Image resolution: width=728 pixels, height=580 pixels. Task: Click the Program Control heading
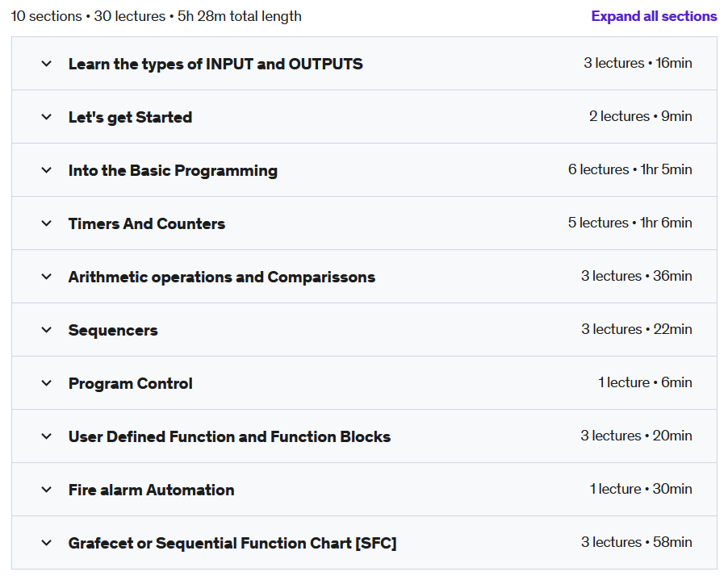130,383
